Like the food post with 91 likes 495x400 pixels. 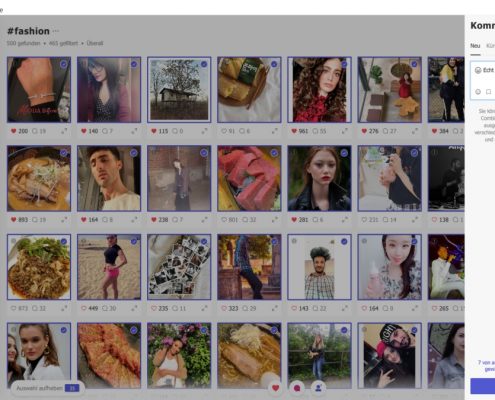point(224,131)
